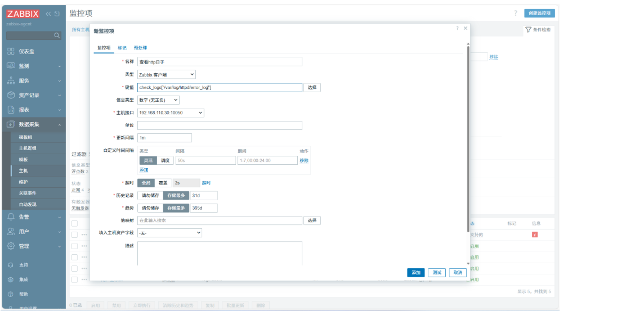Image resolution: width=644 pixels, height=311 pixels.
Task: Set 历史记录 to 存储最多
Action: click(177, 195)
